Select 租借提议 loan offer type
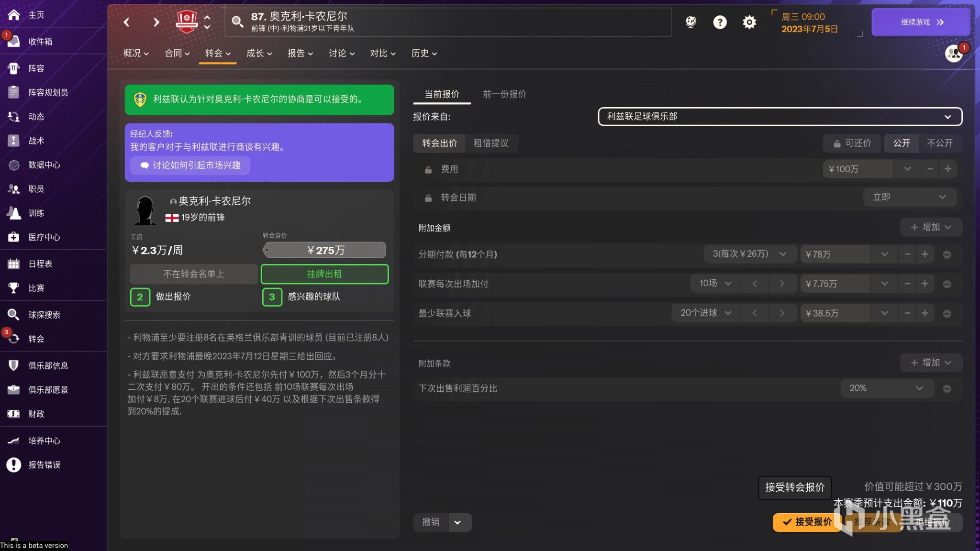Viewport: 980px width, 551px height. [x=491, y=143]
